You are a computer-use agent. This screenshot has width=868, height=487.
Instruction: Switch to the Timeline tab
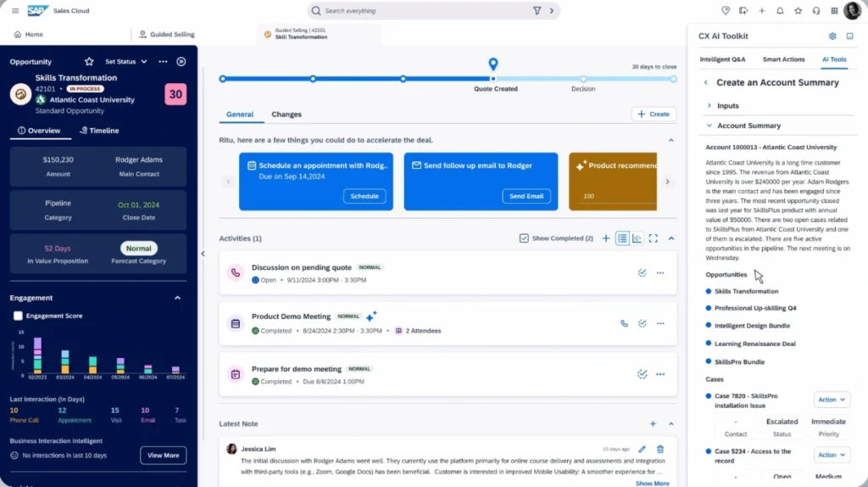click(100, 131)
